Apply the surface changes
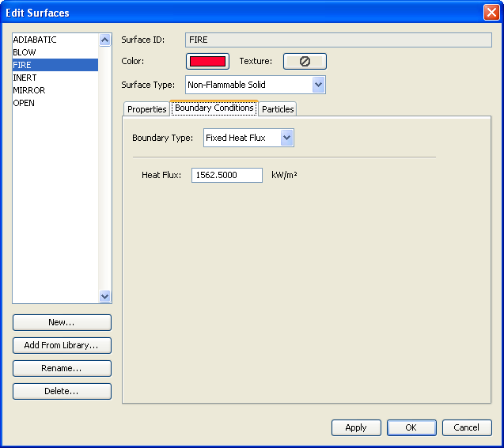Viewport: 504px width, 448px height. click(356, 427)
